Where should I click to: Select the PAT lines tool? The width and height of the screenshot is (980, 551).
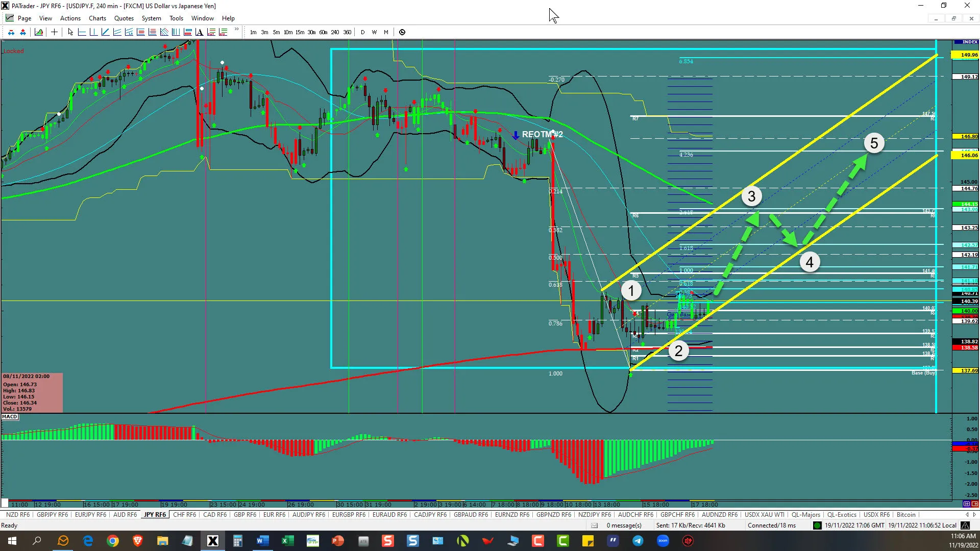click(x=211, y=32)
